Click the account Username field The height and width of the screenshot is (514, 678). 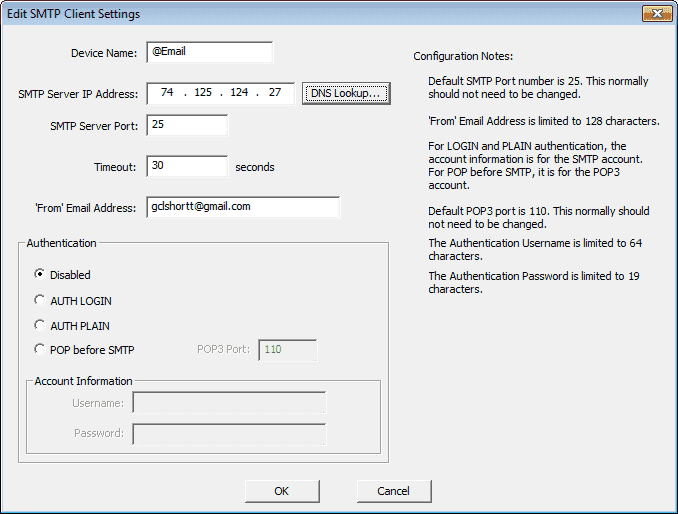tap(229, 403)
